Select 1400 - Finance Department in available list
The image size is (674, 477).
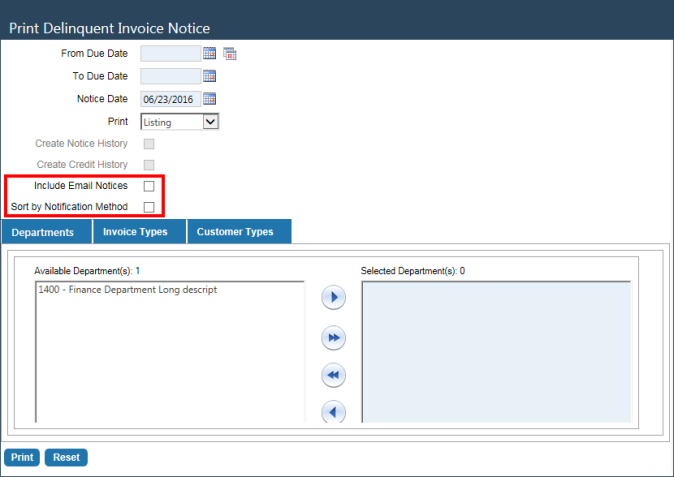click(x=127, y=290)
